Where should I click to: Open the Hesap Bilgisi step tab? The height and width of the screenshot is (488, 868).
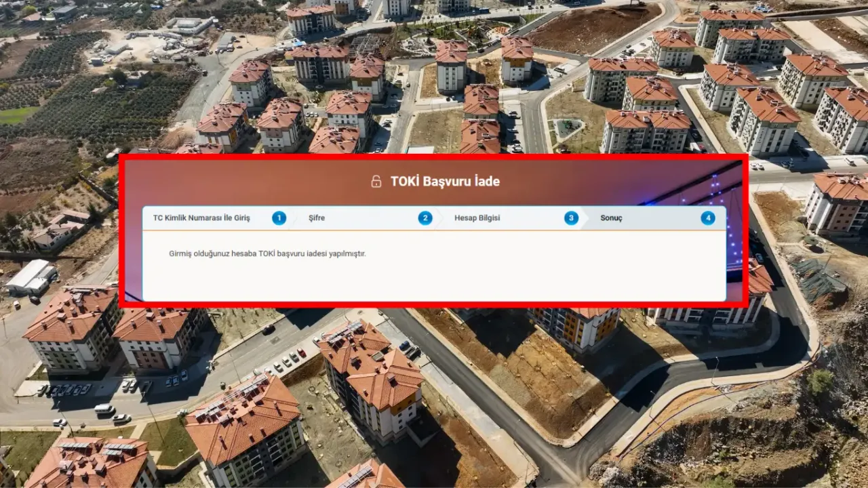pos(477,218)
